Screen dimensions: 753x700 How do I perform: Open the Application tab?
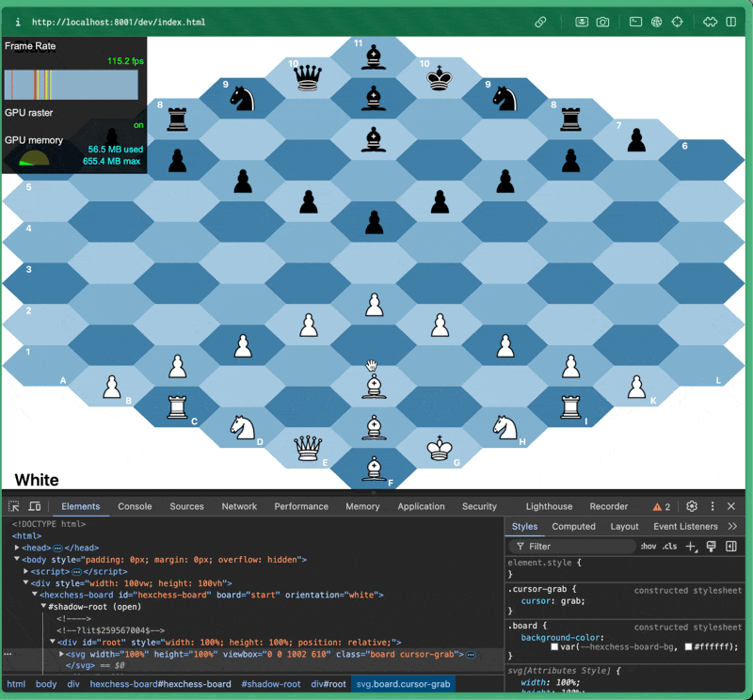421,506
